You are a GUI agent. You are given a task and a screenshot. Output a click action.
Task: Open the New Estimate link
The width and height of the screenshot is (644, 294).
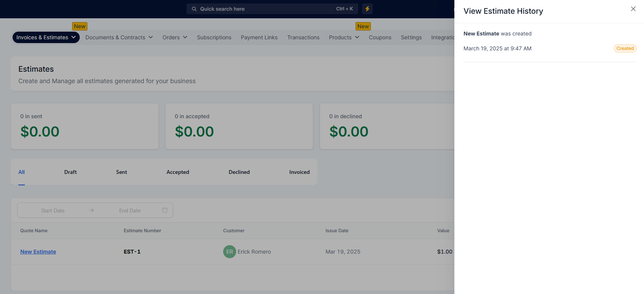(x=38, y=252)
